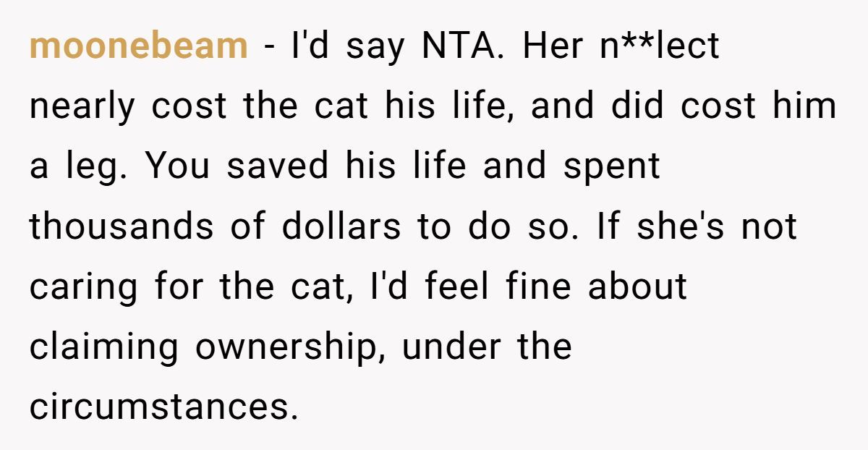868x450 pixels.
Task: Click the word nearly
Action: pyautogui.click(x=82, y=107)
